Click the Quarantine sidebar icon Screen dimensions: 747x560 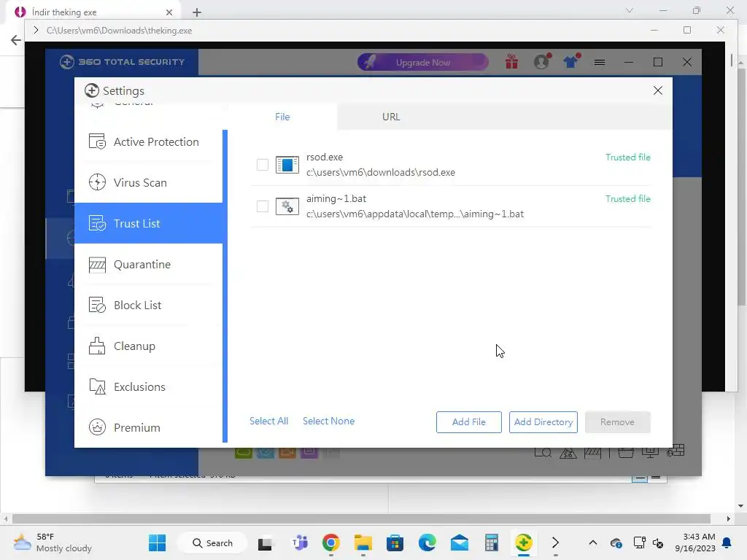pyautogui.click(x=97, y=264)
